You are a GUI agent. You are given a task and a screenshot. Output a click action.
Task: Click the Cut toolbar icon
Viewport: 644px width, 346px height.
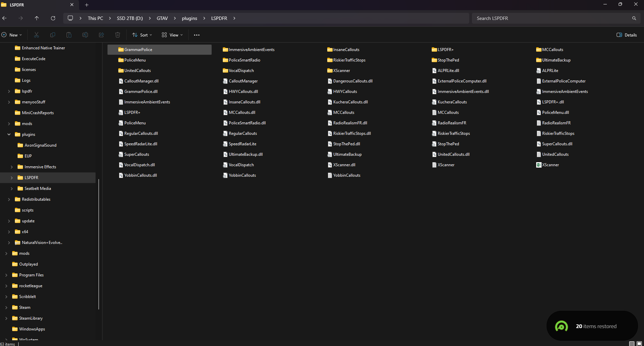tap(37, 35)
